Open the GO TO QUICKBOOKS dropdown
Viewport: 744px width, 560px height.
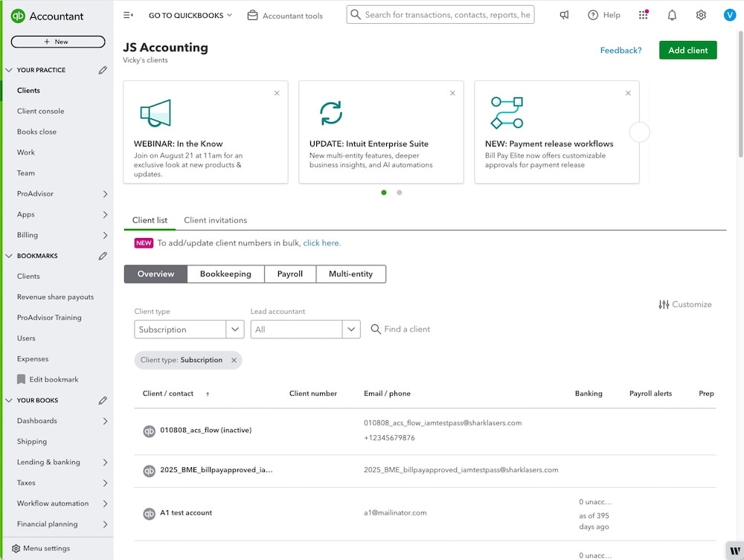tap(190, 14)
